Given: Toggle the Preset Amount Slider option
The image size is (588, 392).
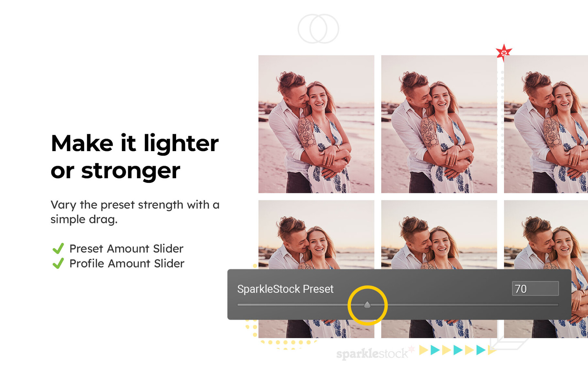Looking at the screenshot, I should click(x=127, y=249).
